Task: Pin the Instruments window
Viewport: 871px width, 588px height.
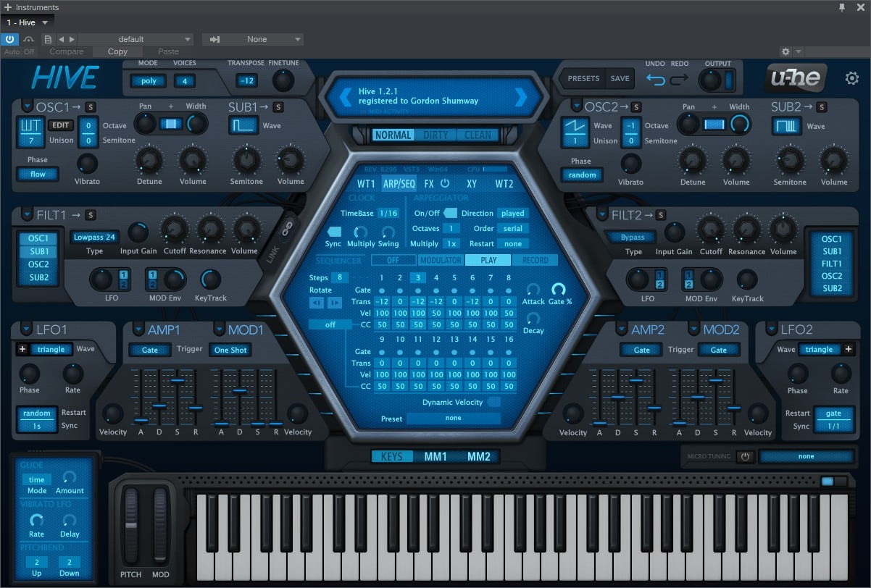Action: 842,7
